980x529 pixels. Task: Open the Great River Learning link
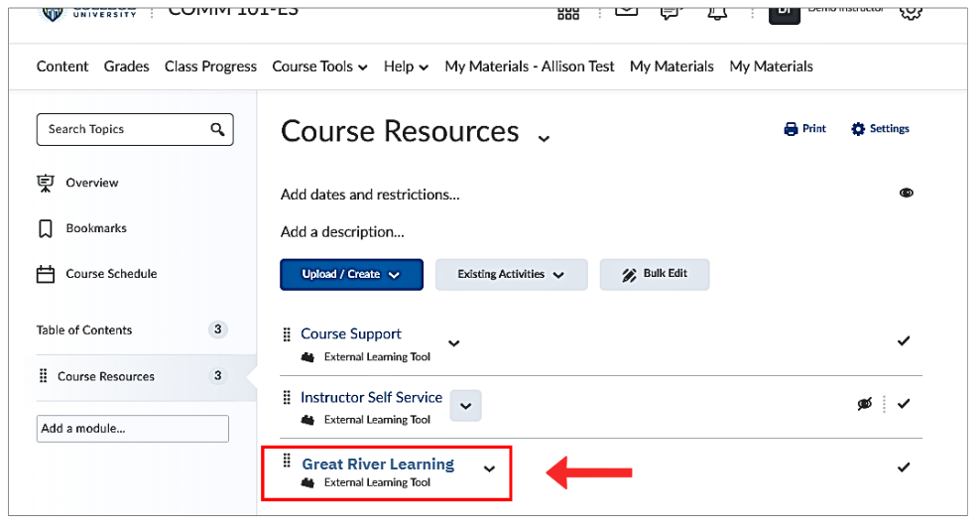point(378,463)
